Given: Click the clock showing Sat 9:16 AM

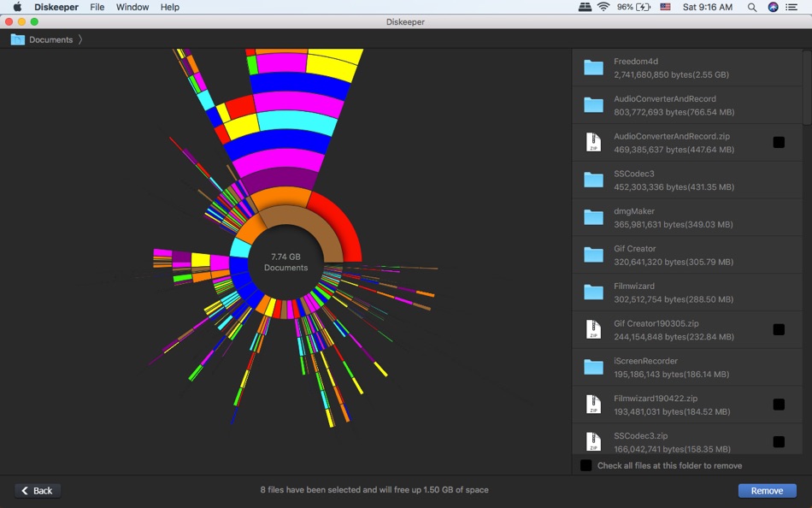Looking at the screenshot, I should 708,7.
